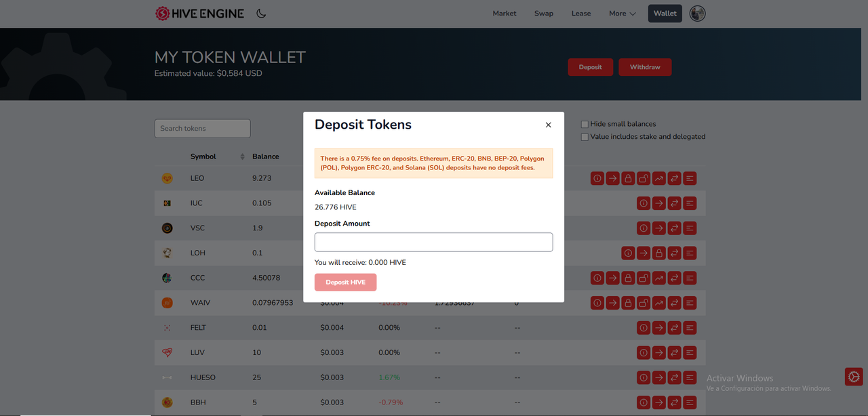The image size is (868, 416).
Task: Click the CCC balance 4.50078
Action: click(x=266, y=278)
